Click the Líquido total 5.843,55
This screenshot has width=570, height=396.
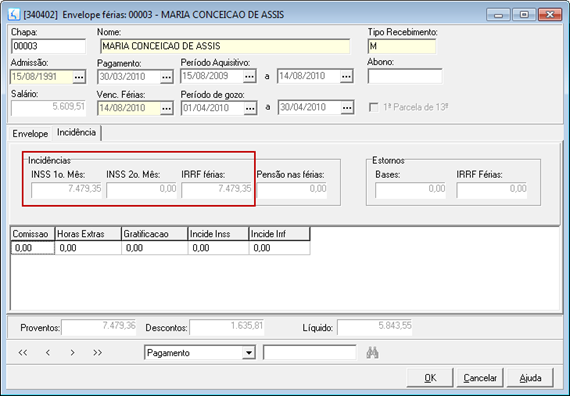[375, 327]
